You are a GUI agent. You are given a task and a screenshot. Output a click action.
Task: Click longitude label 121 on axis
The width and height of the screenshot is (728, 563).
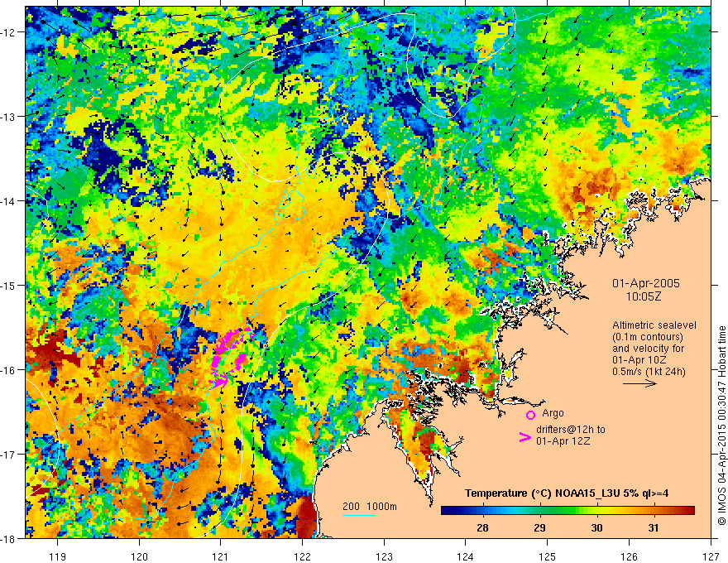(x=221, y=556)
